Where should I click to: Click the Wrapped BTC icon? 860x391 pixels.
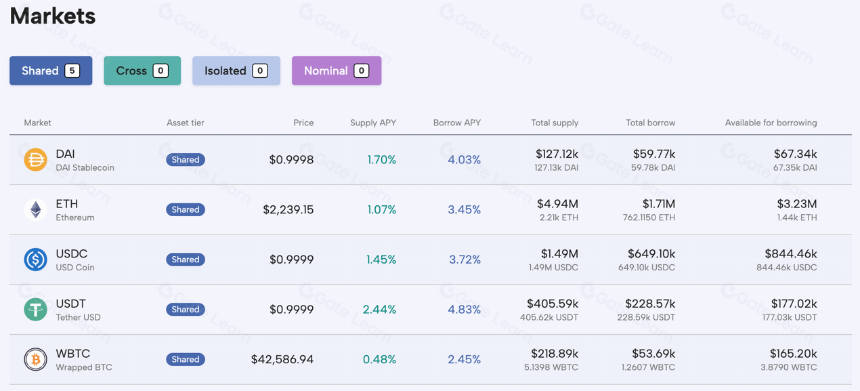(35, 359)
